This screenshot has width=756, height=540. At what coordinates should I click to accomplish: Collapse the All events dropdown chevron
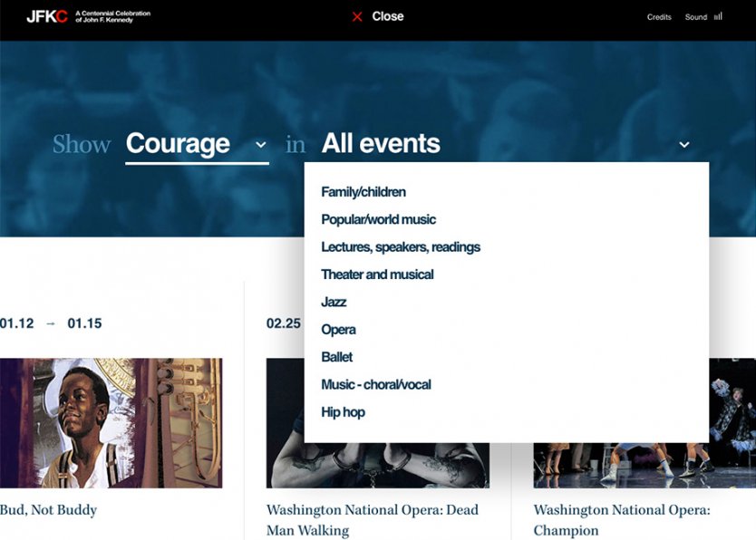(x=684, y=145)
